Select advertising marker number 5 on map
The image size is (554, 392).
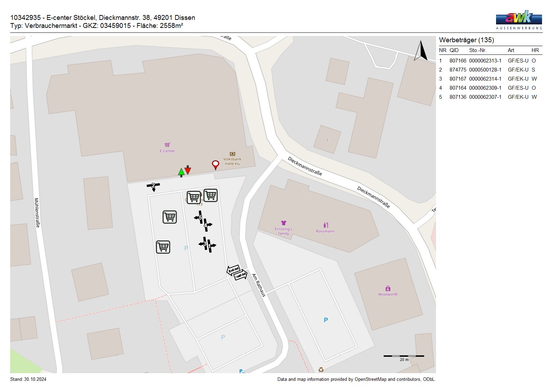coord(200,217)
